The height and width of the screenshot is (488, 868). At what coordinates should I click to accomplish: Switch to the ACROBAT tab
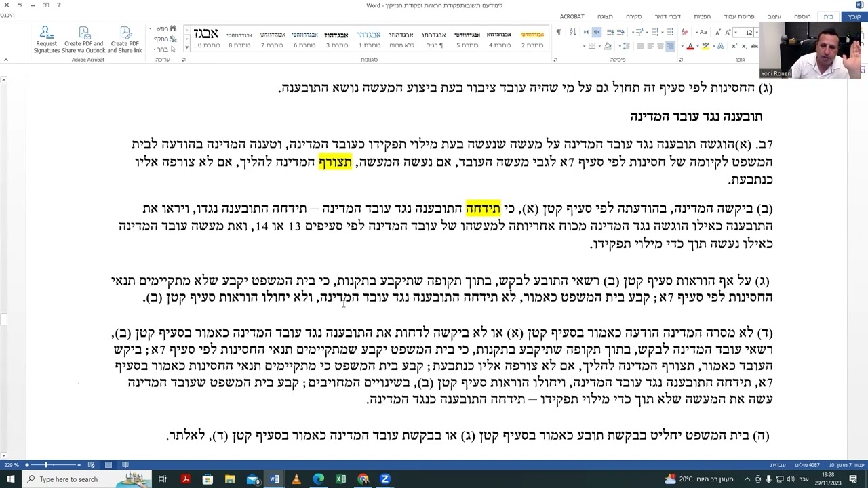click(572, 16)
